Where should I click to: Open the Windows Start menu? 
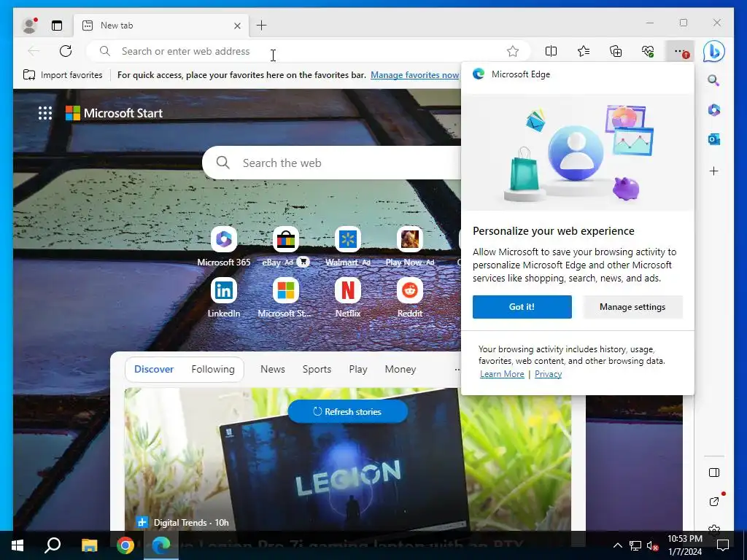point(18,545)
